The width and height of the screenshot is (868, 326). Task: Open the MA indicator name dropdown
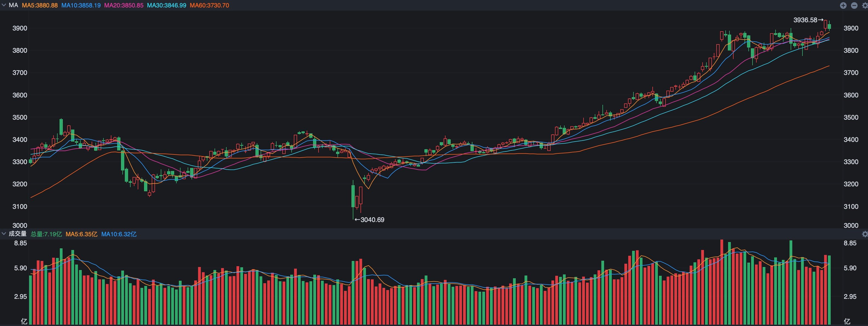[x=13, y=5]
